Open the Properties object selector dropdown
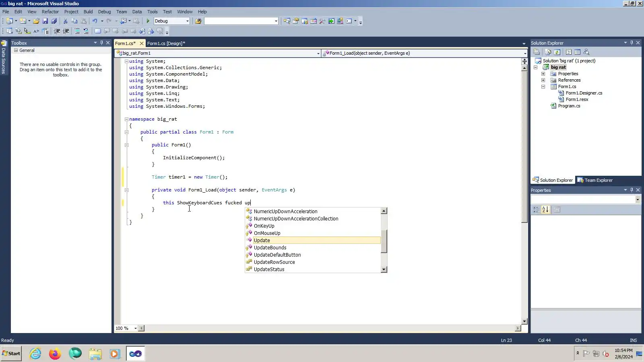This screenshot has width=644, height=362. (638, 200)
